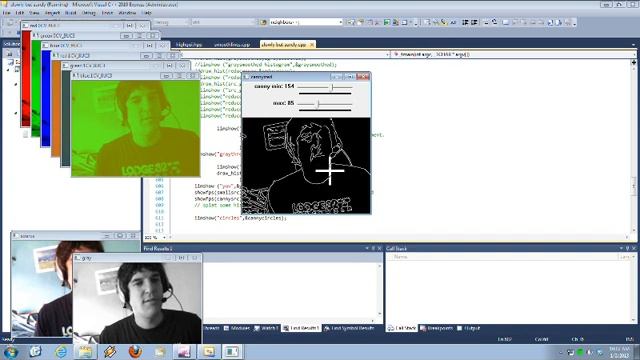Adjust the max slider in canny window

(318, 104)
